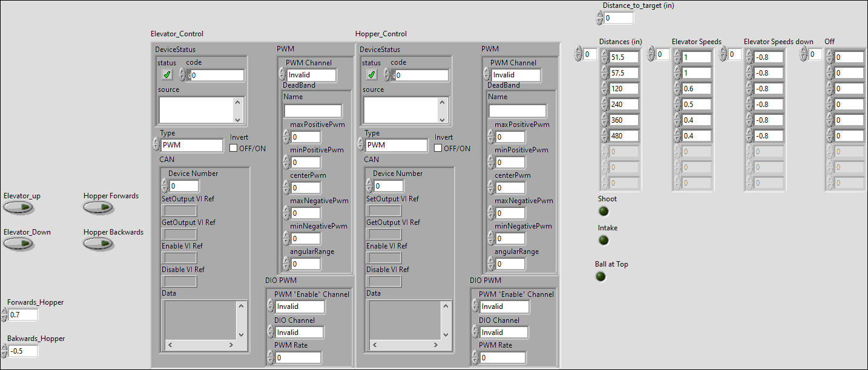Click the Distance_to_target input field

tap(618, 18)
